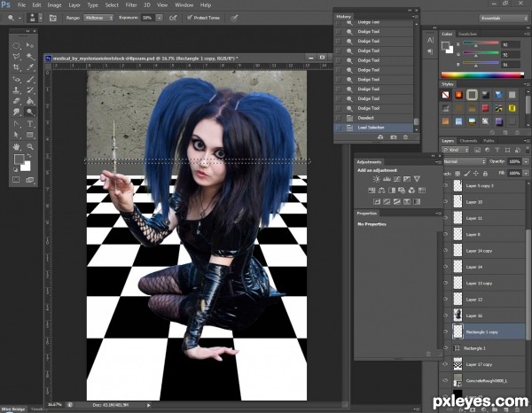Open the Adjustments panel flyout menu
This screenshot has height=413, width=532.
[x=438, y=162]
